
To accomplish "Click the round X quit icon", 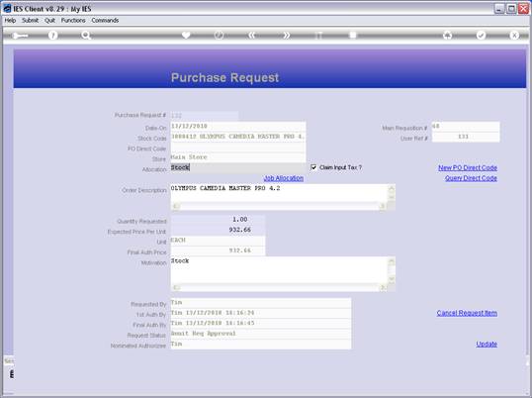I will [x=514, y=36].
